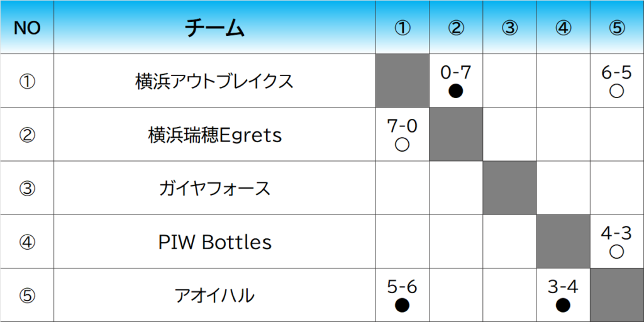Click the gray diagonal cell in ガイヤフォース row
Image resolution: width=644 pixels, height=322 pixels.
(x=509, y=188)
